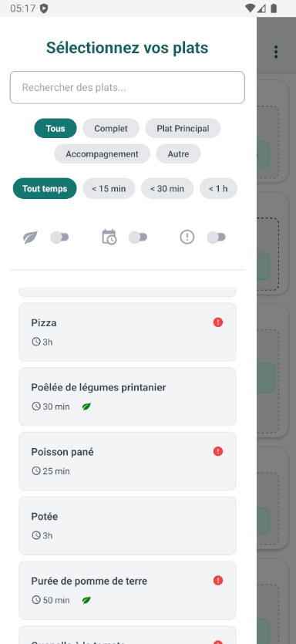The height and width of the screenshot is (644, 296).
Task: Tap the red warning icon on Pizza
Action: 218,322
